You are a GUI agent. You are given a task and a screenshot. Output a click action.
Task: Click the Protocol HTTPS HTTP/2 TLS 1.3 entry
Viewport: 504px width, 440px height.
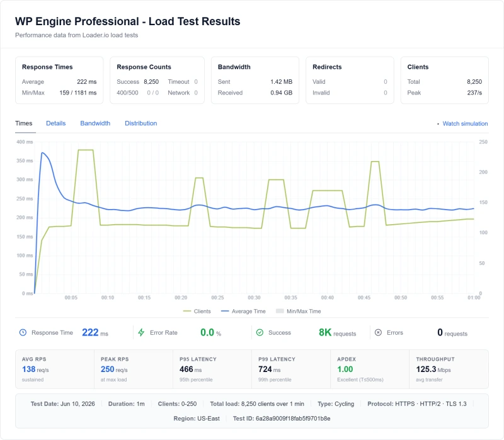pyautogui.click(x=417, y=403)
